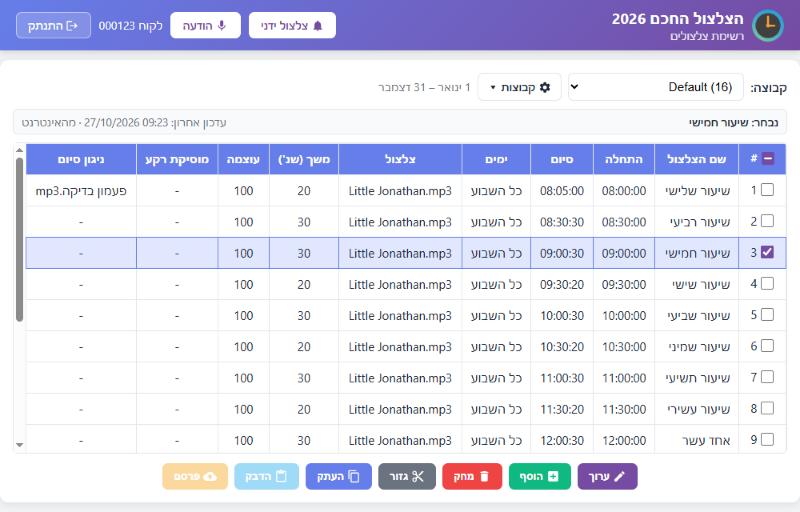The image size is (800, 512).
Task: Click the גזור cut button
Action: click(407, 476)
